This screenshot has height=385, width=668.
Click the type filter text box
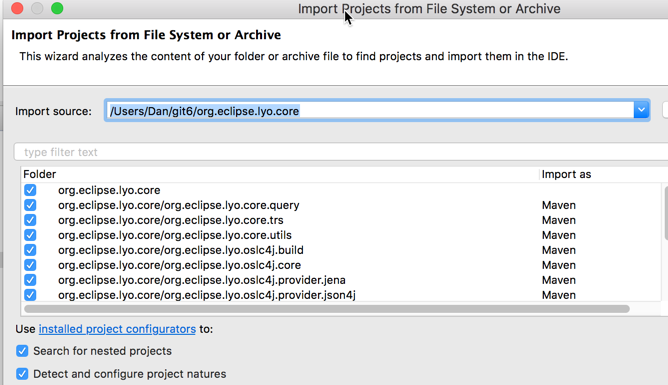[341, 152]
